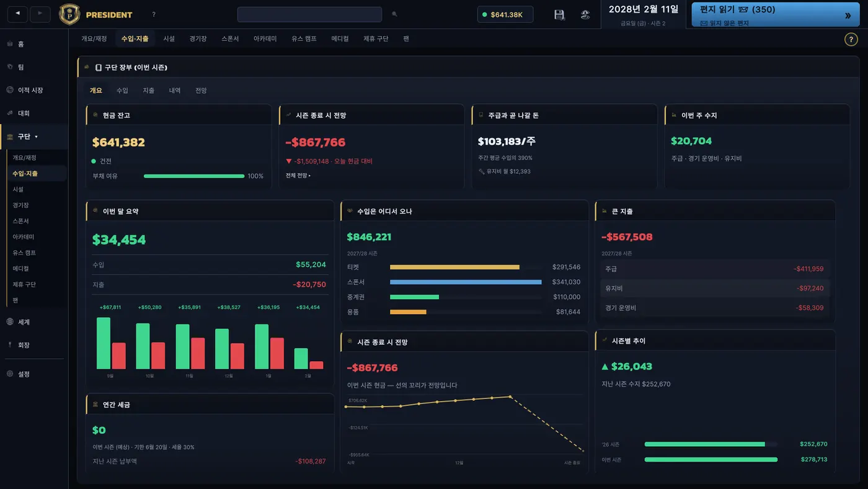Click the 주급 row in 큰 지출
The image size is (868, 489).
click(715, 269)
